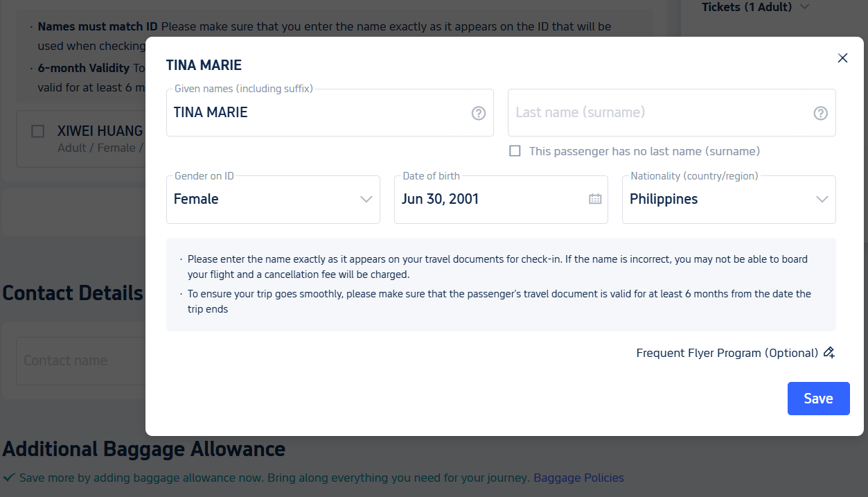Expand the Gender on ID dropdown
Image resolution: width=868 pixels, height=497 pixels.
273,200
